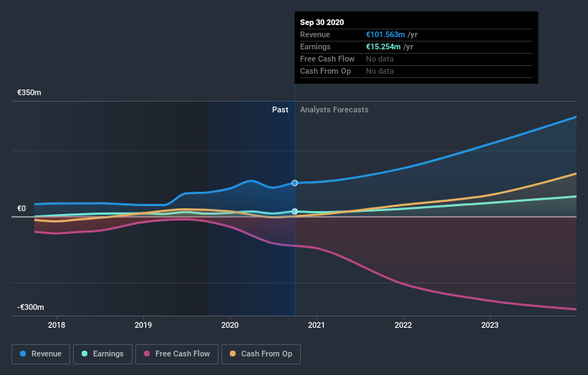Screen dimensions: 588x375
Task: Click the €0 y-axis label
Action: [x=21, y=209]
